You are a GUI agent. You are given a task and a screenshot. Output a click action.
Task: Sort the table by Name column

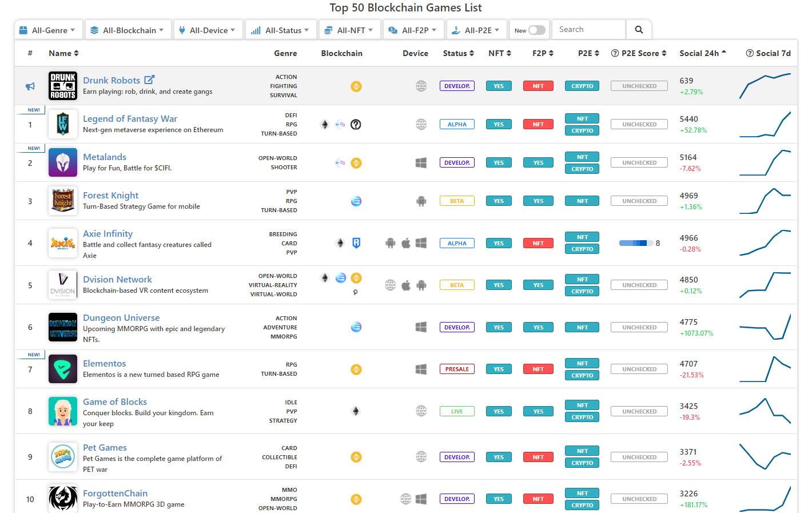pos(63,53)
